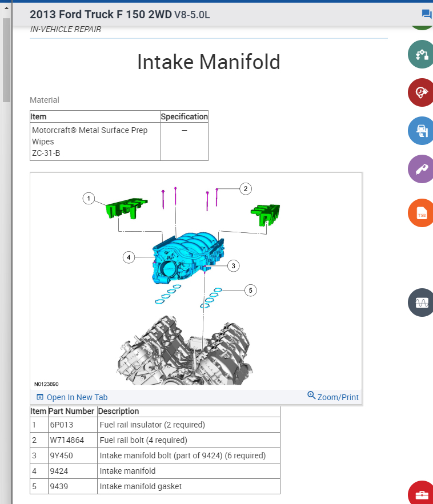The image size is (433, 504).
Task: Select the 2013 Ford Truck F 150 title
Action: 119,14
